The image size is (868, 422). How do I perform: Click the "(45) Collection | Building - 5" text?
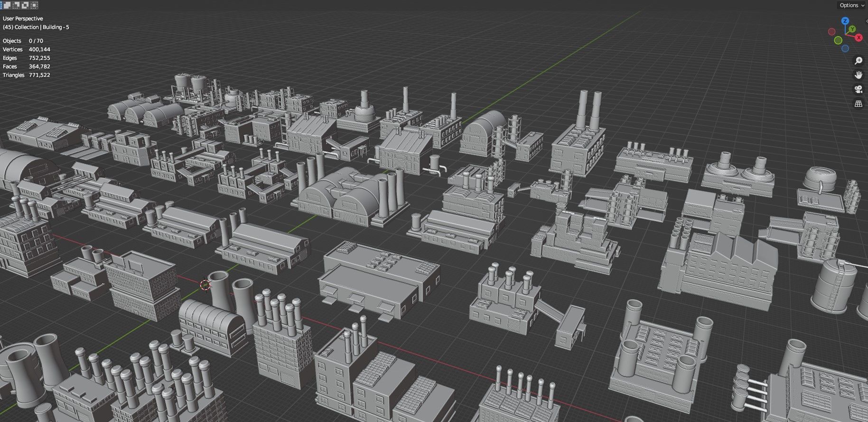point(36,27)
